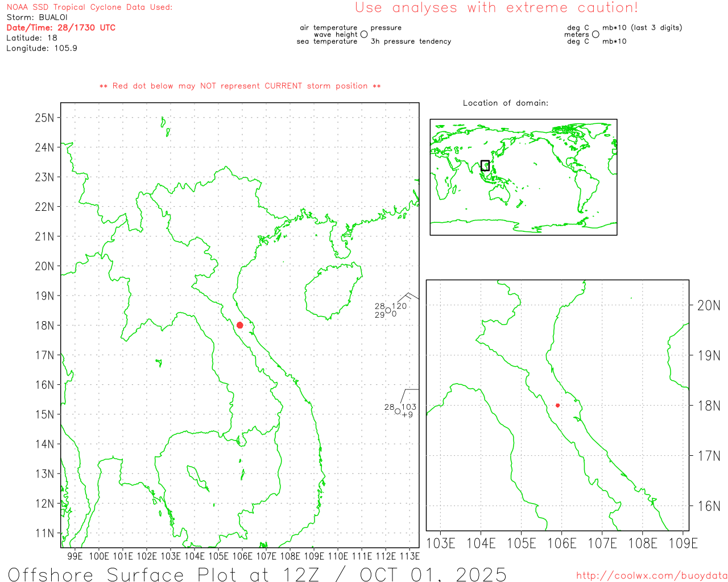Click the world locator map thumbnail

coord(523,177)
